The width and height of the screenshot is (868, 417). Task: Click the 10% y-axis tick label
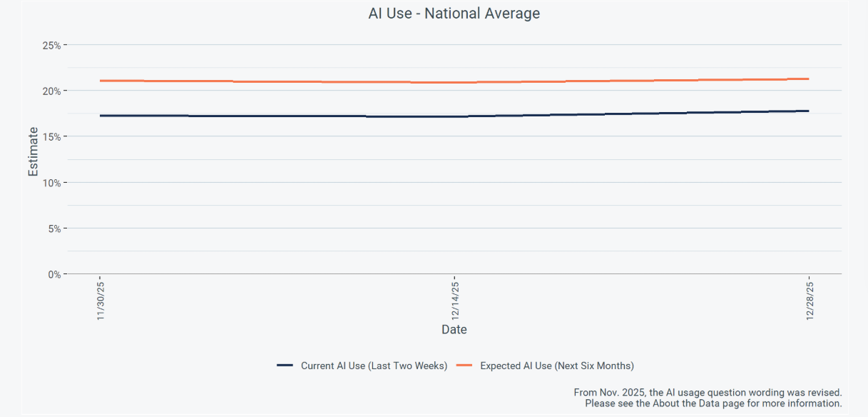coord(51,183)
